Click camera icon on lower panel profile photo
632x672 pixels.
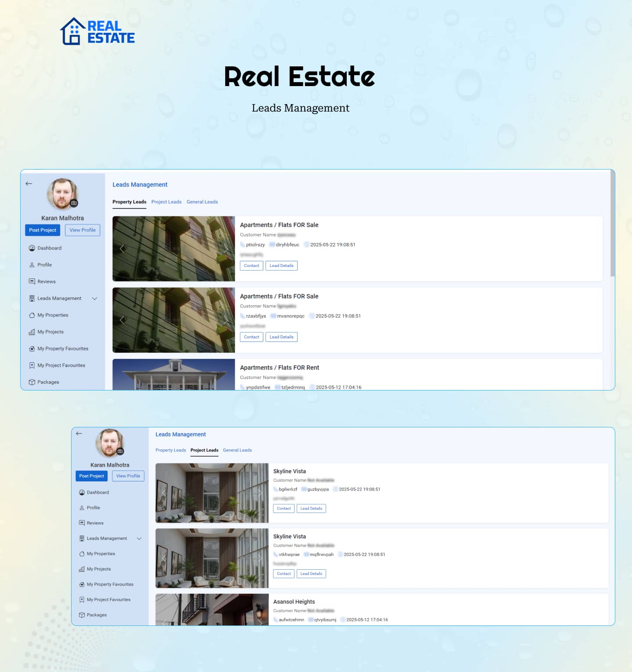[120, 451]
